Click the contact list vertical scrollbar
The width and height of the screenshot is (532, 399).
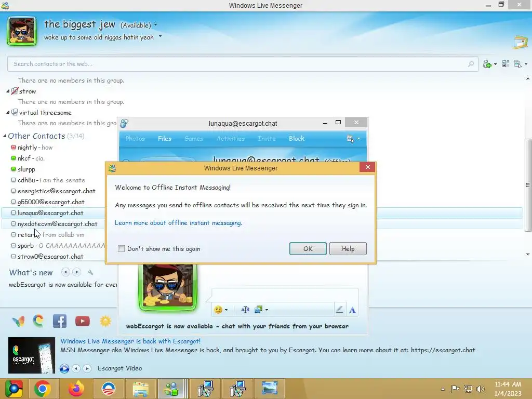click(x=528, y=185)
